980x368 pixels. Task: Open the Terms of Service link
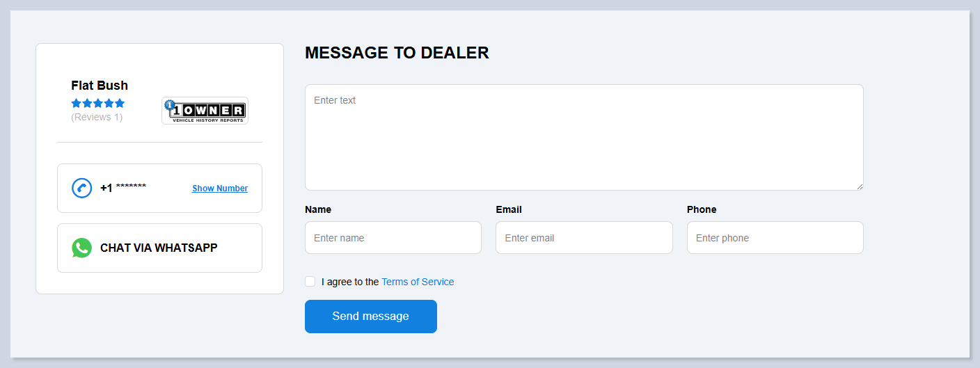[418, 282]
